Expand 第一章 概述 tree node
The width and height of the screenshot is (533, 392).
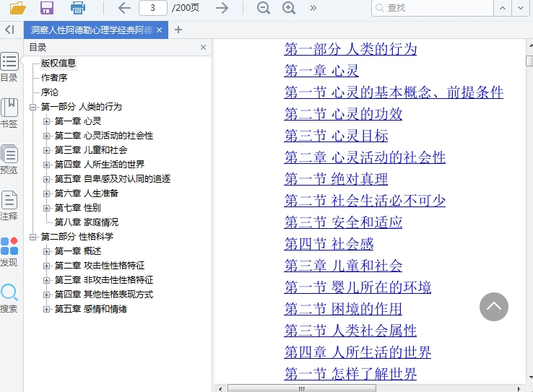[x=46, y=251]
